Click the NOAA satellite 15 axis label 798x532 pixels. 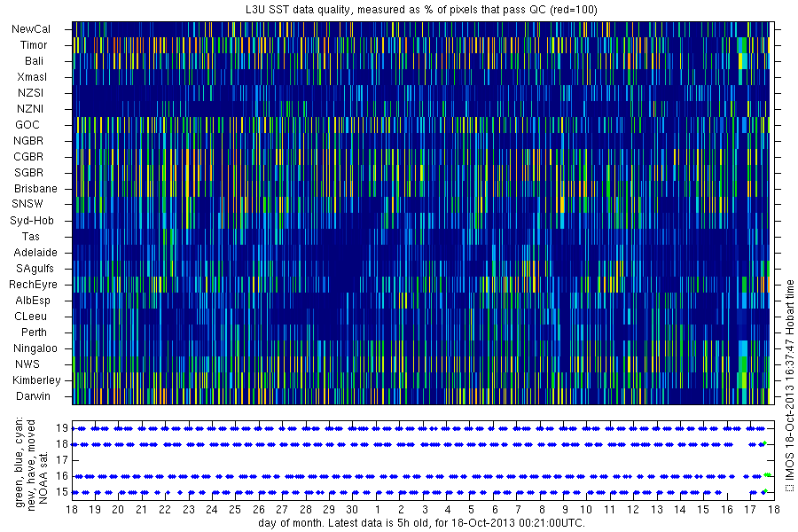click(x=62, y=492)
